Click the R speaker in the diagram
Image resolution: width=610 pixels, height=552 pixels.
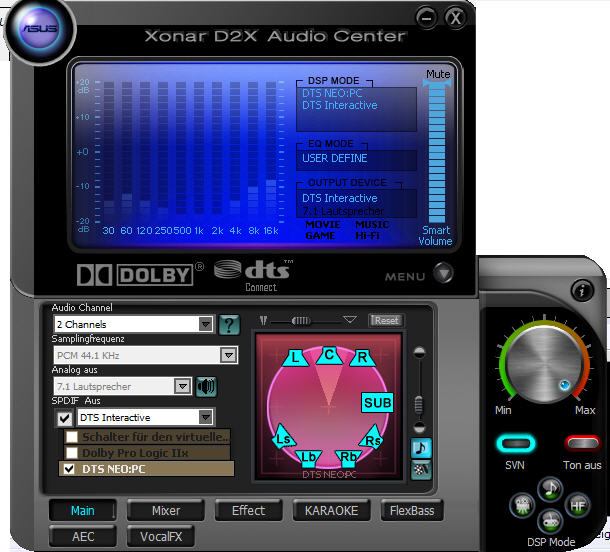[362, 357]
